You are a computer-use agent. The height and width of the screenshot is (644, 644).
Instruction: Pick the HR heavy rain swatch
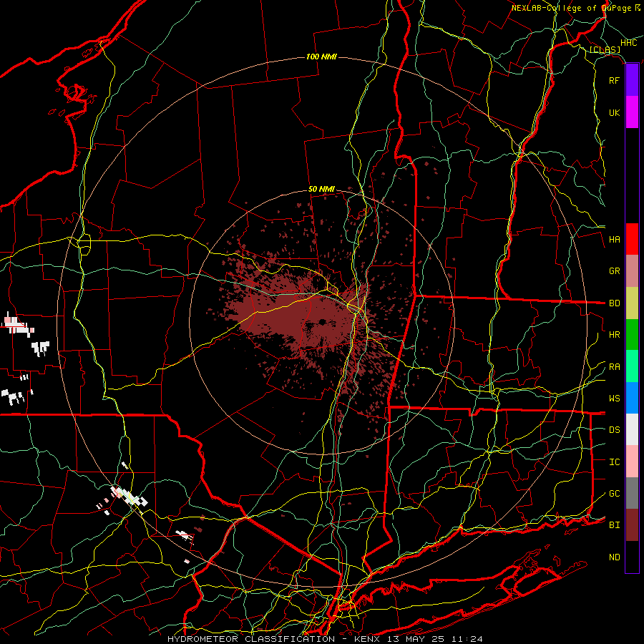pos(632,335)
